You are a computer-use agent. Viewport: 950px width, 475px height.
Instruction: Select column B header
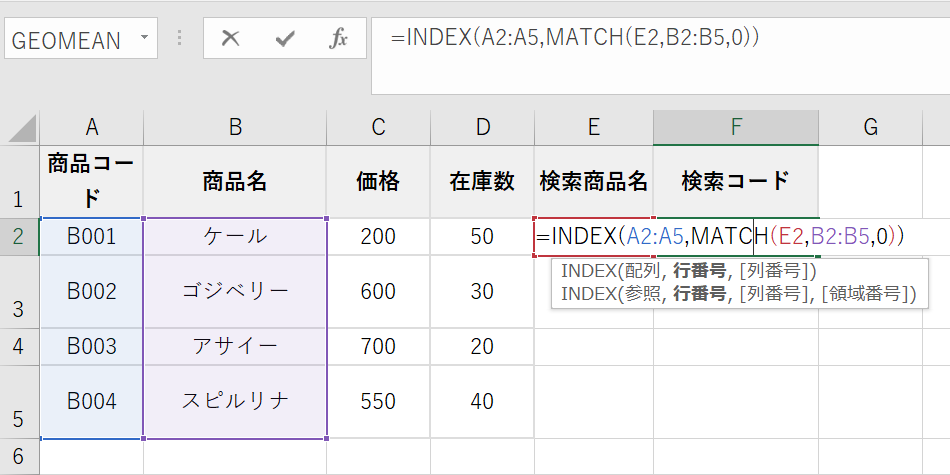[235, 127]
